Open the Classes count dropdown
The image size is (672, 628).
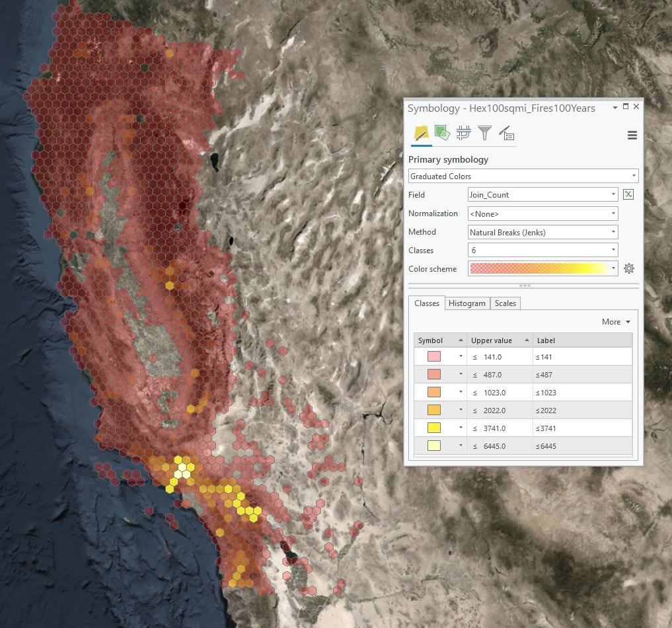(542, 250)
